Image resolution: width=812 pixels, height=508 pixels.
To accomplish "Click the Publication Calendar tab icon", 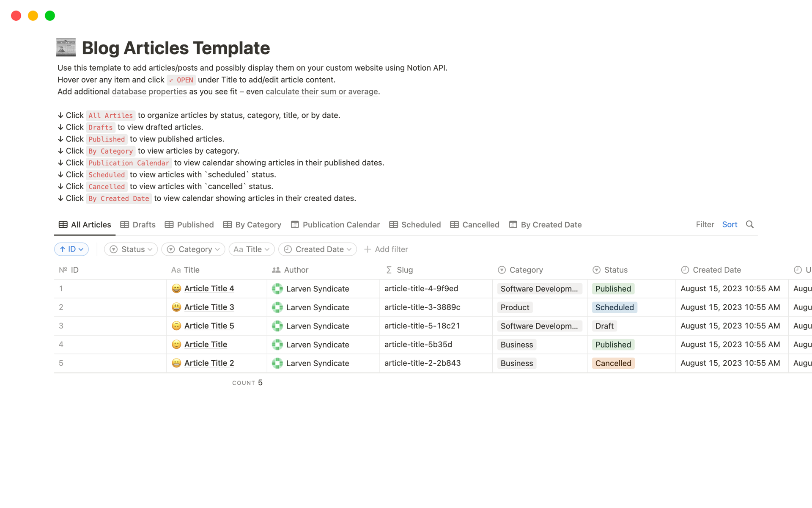I will pos(295,225).
